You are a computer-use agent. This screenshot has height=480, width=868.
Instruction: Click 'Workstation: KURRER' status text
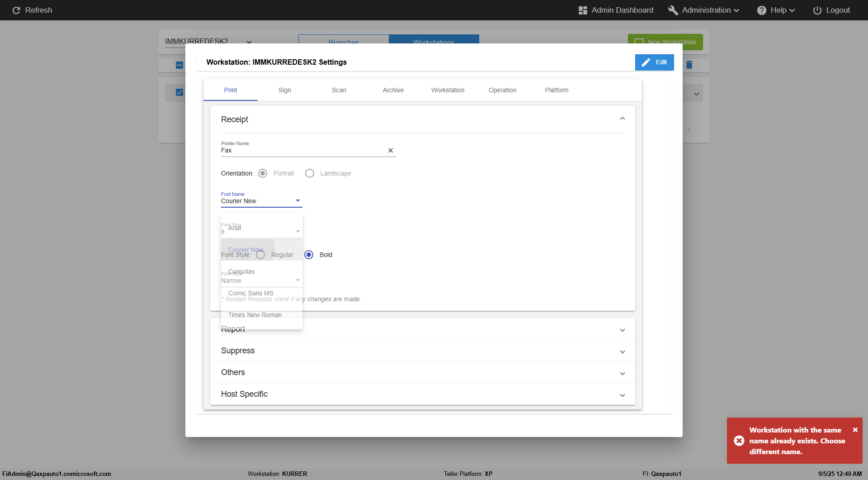tap(277, 474)
